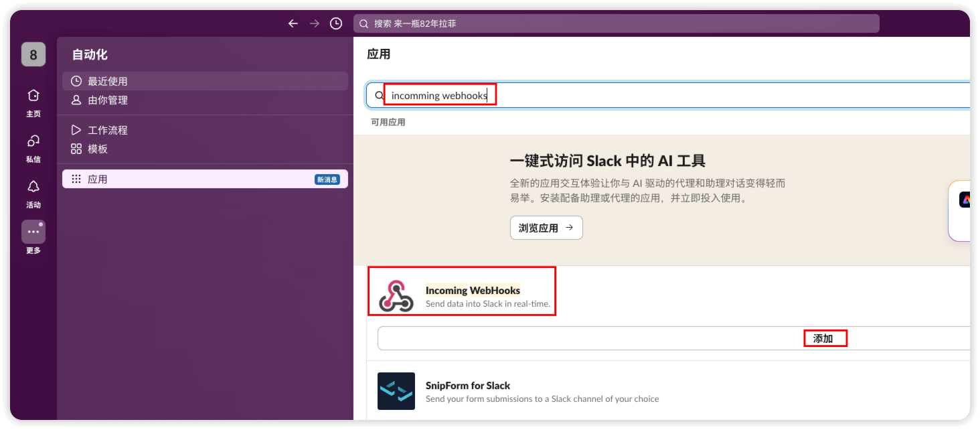Viewport: 980px width, 430px height.
Task: Open 私信 direct messages
Action: tap(33, 148)
